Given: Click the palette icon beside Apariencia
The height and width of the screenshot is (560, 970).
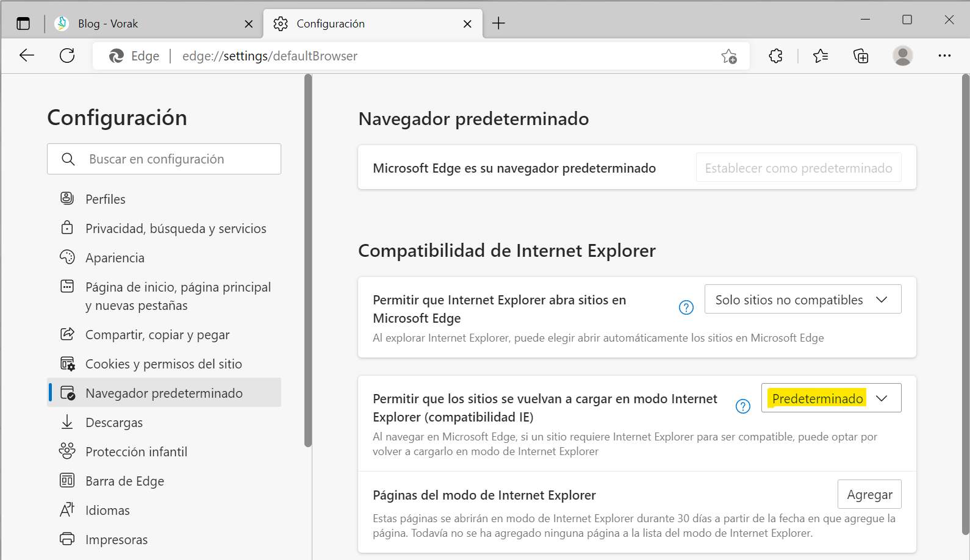Looking at the screenshot, I should point(67,257).
